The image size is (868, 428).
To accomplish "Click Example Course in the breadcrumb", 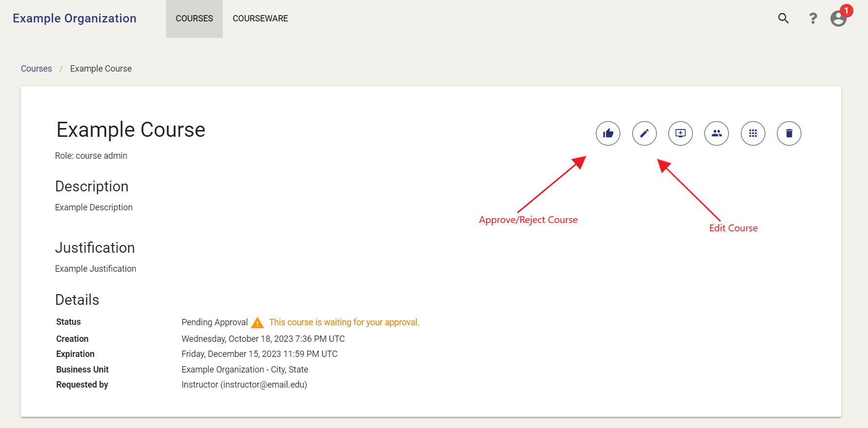I will coord(101,69).
